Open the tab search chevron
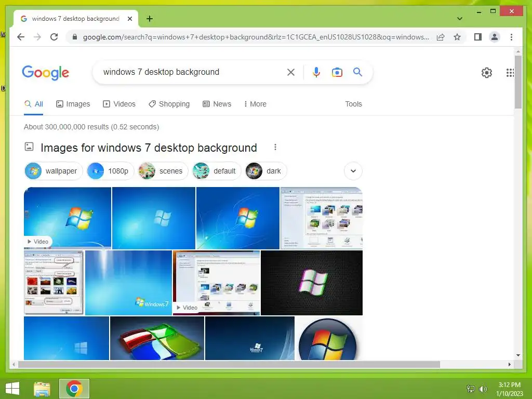The height and width of the screenshot is (399, 532). 460,19
